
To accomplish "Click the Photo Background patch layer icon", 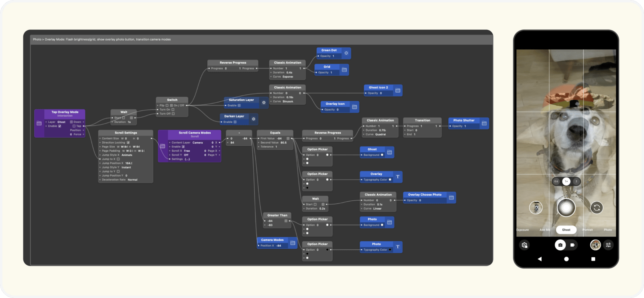I will 389,222.
